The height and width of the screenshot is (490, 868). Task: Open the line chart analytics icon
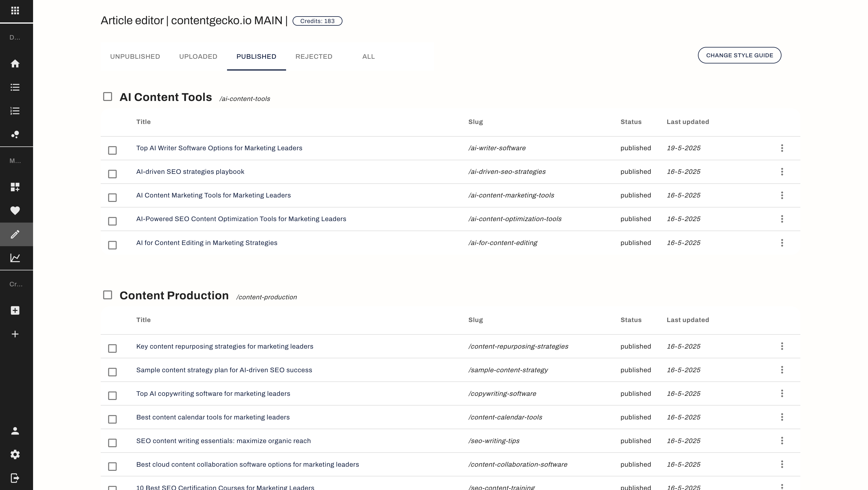pyautogui.click(x=15, y=258)
